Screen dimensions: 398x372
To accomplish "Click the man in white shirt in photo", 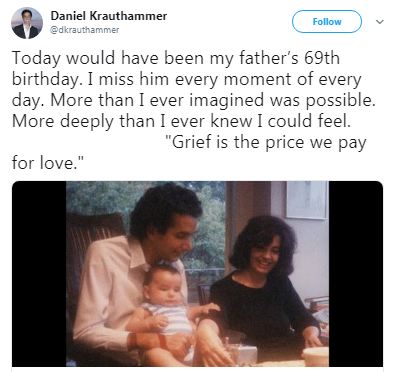I will pos(137,273).
